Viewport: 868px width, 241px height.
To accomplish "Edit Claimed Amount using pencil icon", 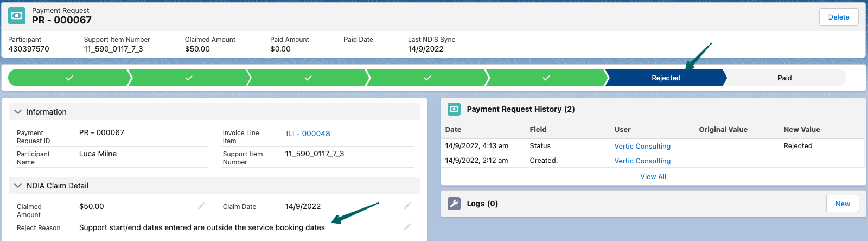I will [x=201, y=206].
